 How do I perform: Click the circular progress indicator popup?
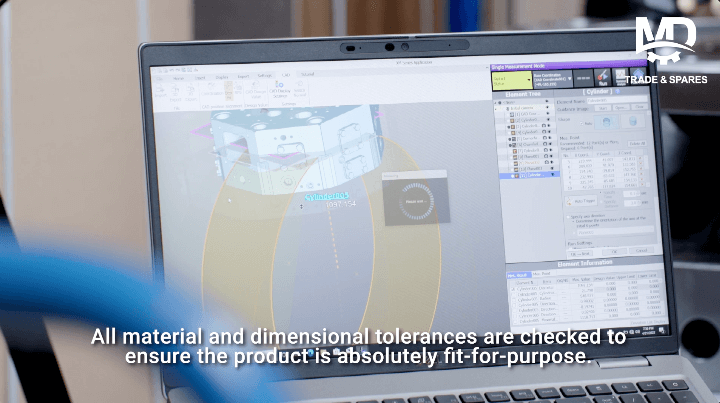416,199
